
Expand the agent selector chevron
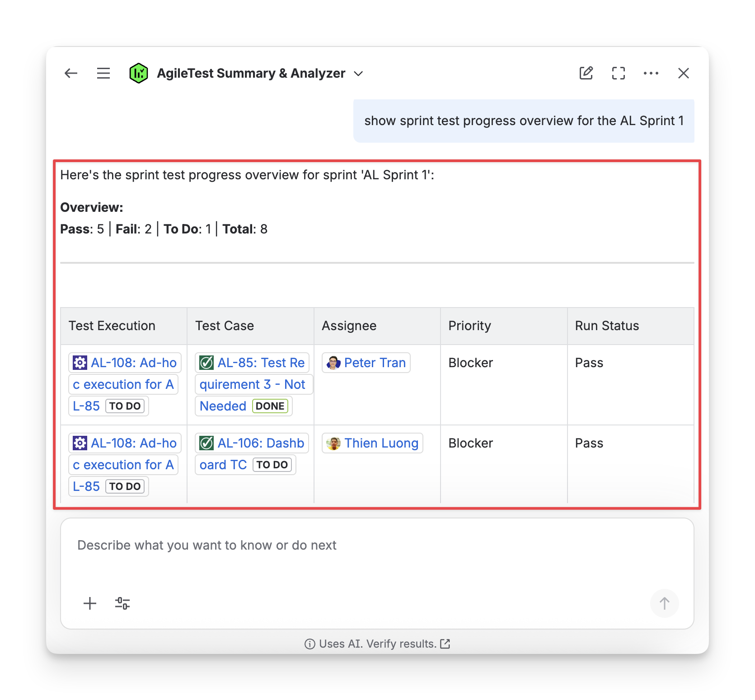tap(358, 74)
